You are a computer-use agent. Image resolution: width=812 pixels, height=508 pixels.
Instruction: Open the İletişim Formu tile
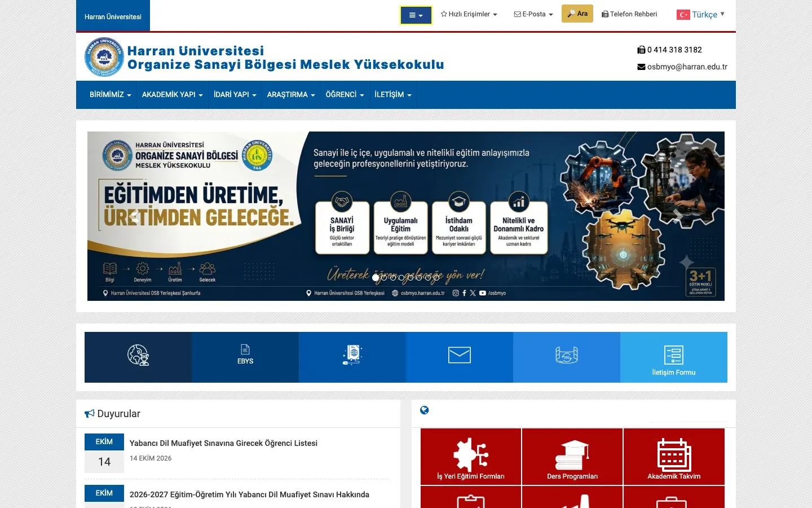[674, 357]
